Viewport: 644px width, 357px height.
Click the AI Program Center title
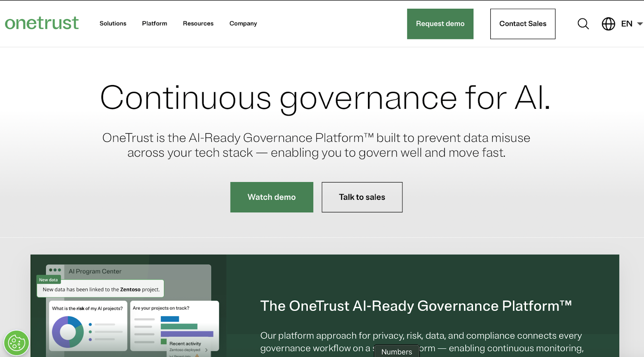[95, 271]
